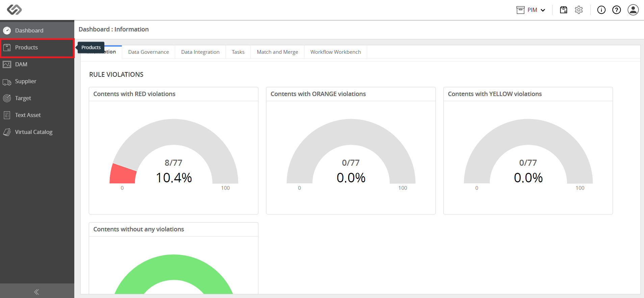Open the DAM section in sidebar

coord(37,64)
